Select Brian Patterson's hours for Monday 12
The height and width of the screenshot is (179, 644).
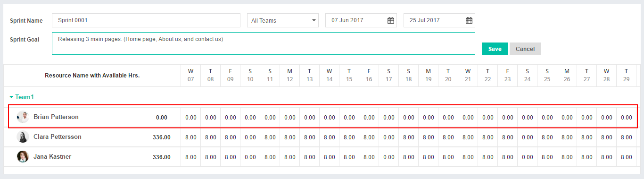tap(290, 118)
